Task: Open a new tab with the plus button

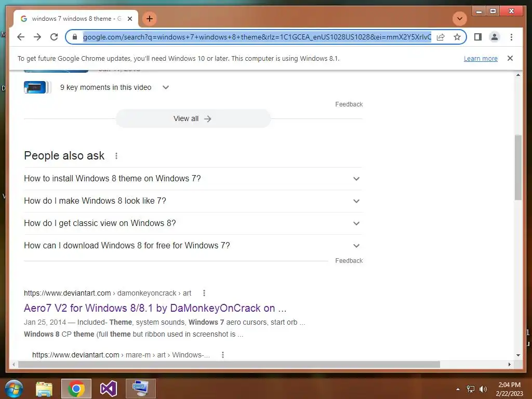Action: (x=149, y=19)
